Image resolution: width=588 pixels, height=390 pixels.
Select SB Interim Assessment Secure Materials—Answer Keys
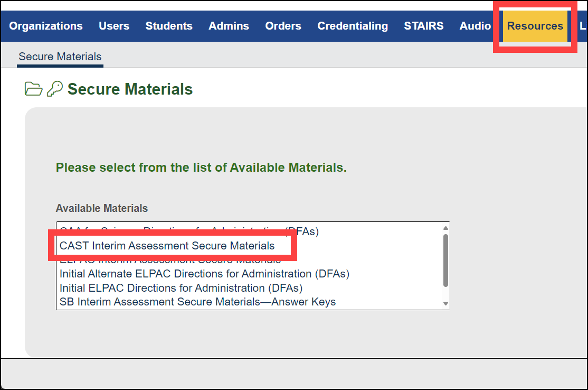pos(197,302)
